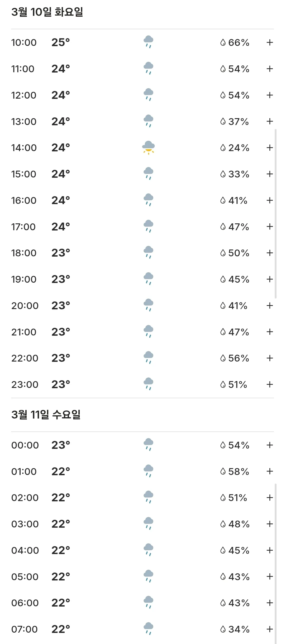Click the rain cloud icon at 18:00
Image resolution: width=285 pixels, height=644 pixels.
pyautogui.click(x=148, y=252)
